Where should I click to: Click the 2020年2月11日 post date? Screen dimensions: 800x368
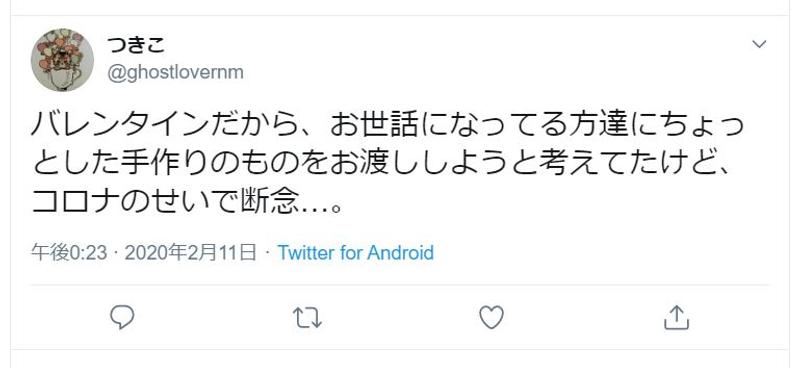point(190,253)
